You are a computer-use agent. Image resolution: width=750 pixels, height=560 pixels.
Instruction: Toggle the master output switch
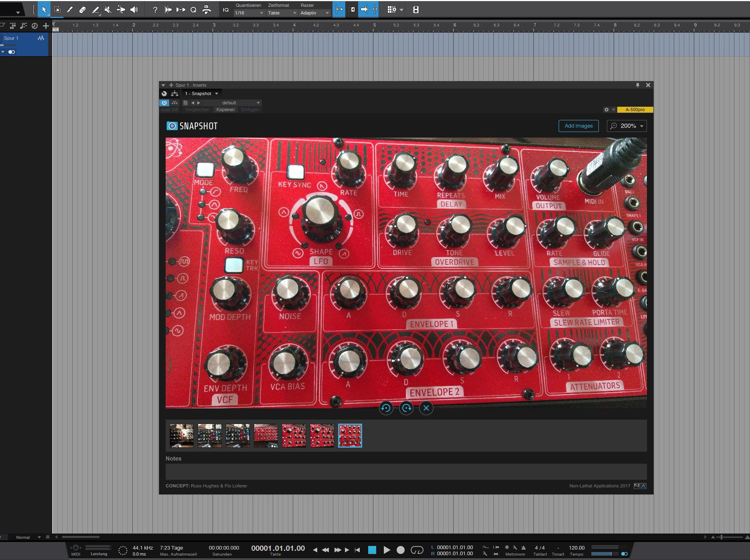click(624, 554)
